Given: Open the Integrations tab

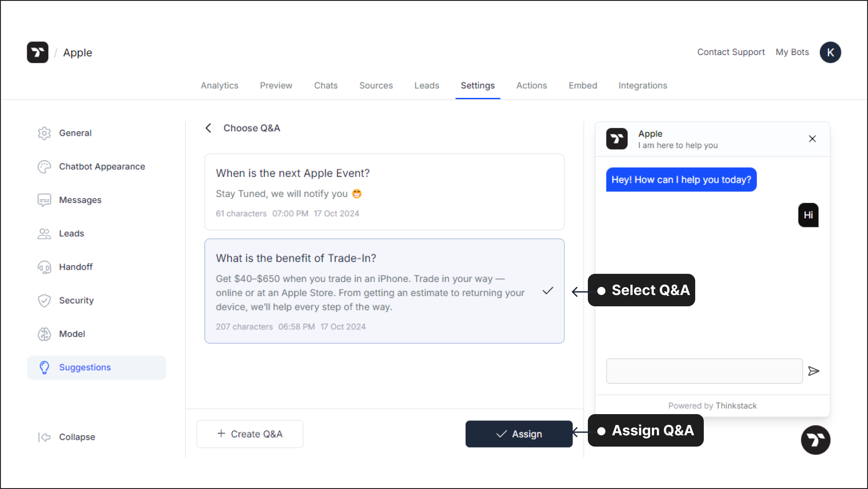Looking at the screenshot, I should 642,86.
